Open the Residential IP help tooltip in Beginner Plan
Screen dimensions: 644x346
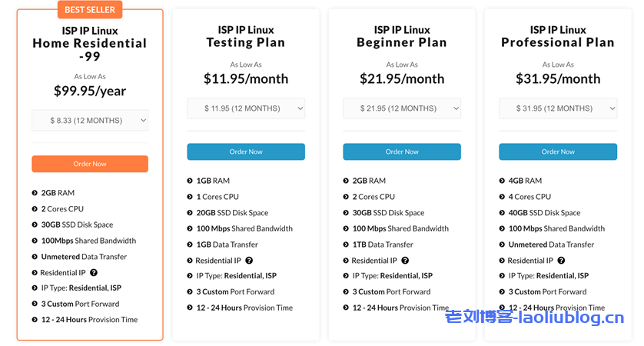click(405, 261)
